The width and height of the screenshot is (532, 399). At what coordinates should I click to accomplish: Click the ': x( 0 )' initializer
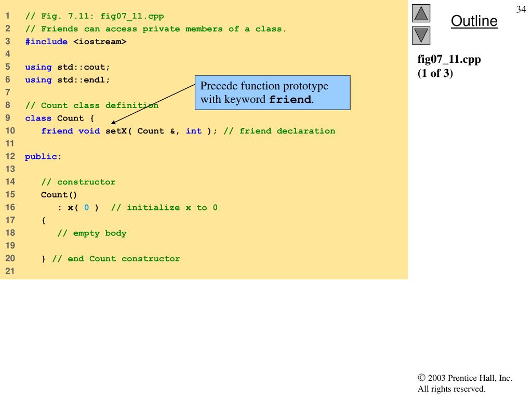[x=78, y=208]
